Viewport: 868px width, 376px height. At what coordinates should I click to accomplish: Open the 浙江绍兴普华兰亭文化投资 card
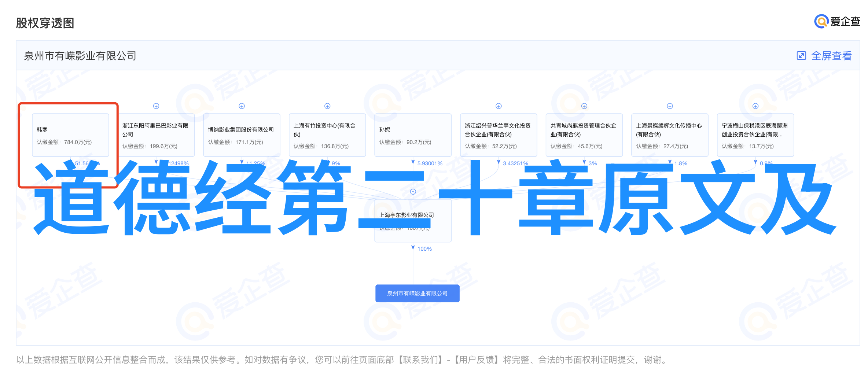499,135
